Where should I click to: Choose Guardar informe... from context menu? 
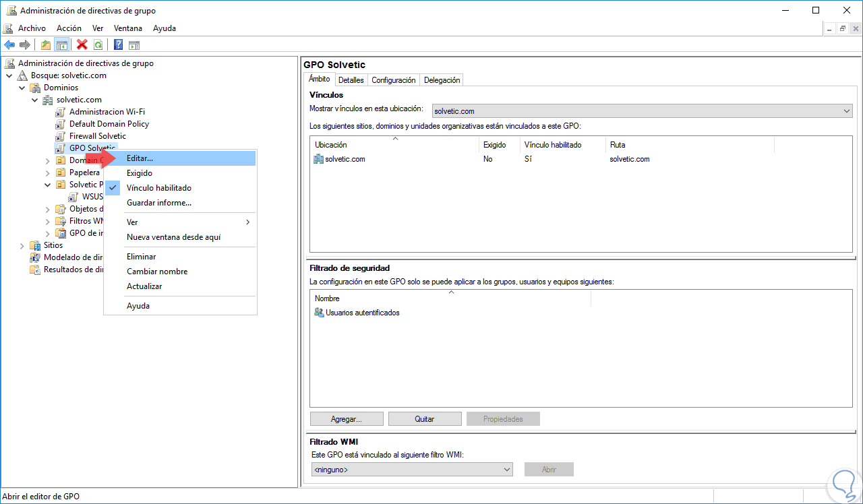pos(180,203)
